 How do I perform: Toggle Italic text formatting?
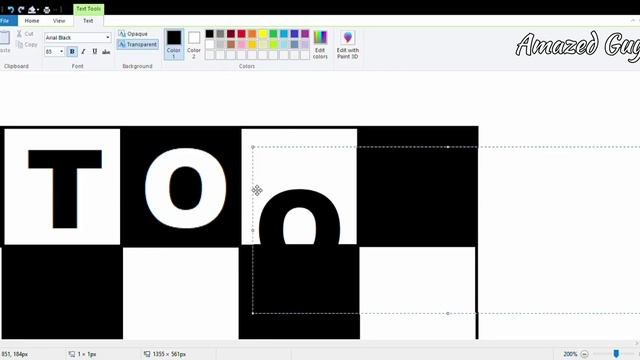(x=83, y=52)
